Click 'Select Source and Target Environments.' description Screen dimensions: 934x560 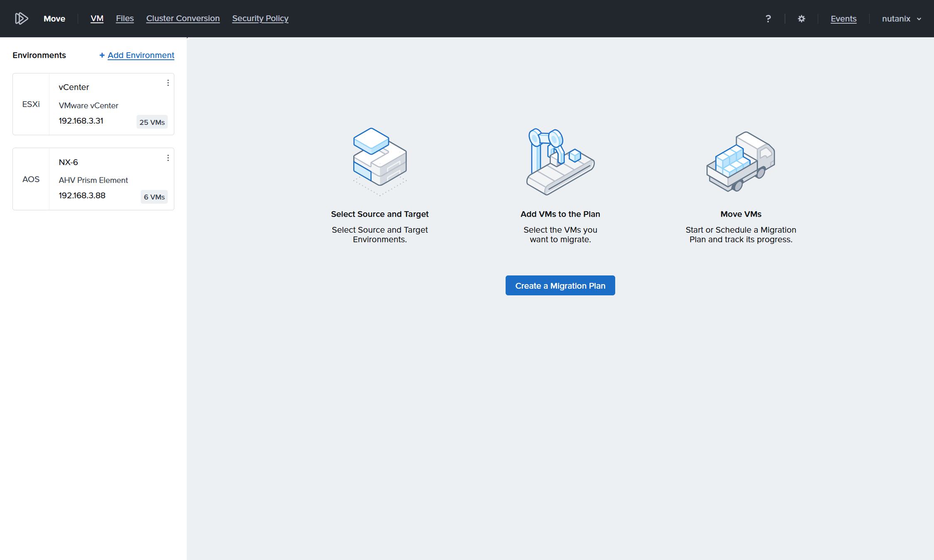tap(380, 234)
